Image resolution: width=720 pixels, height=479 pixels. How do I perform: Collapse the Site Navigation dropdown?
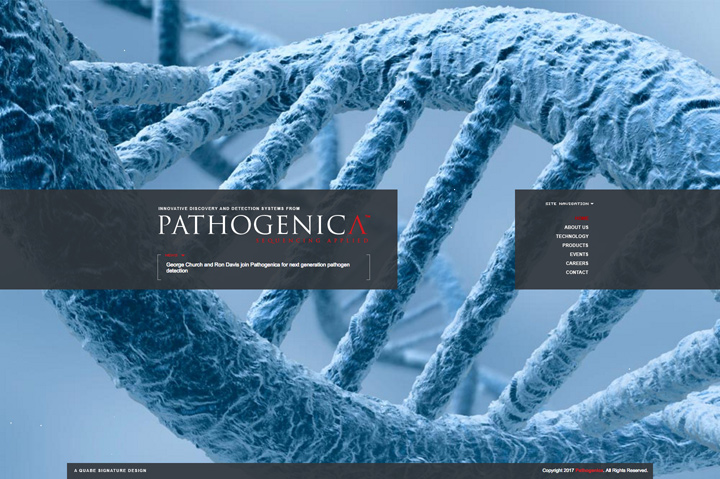[569, 203]
